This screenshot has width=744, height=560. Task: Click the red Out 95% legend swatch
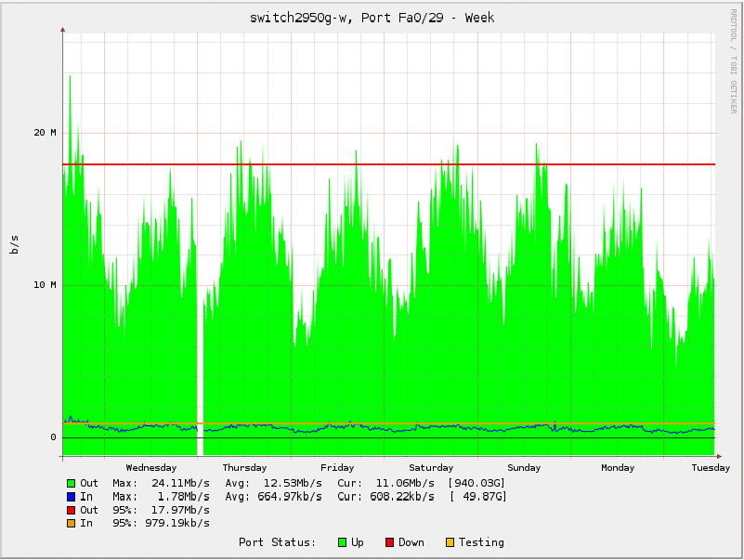[x=71, y=510]
